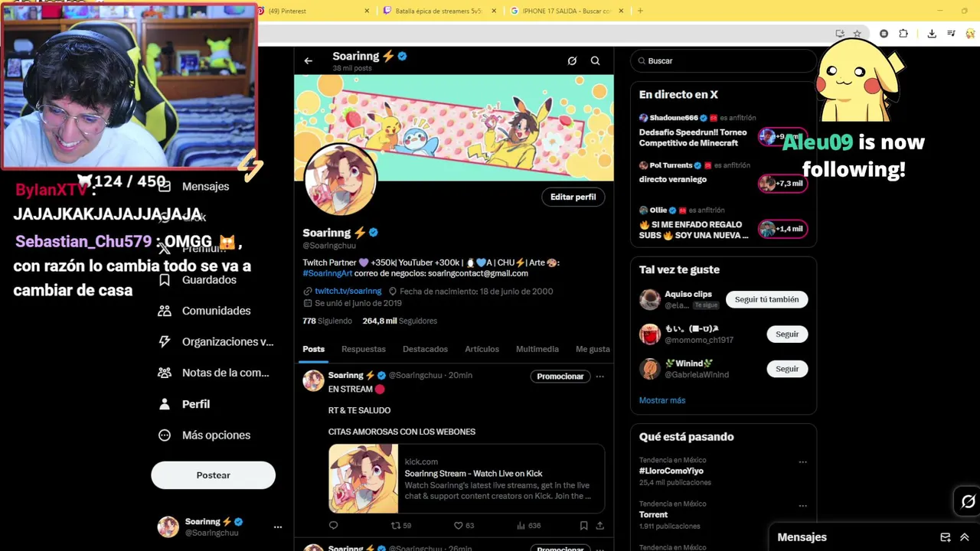The width and height of the screenshot is (980, 551).
Task: Open the Torrent trend
Action: coord(653,515)
